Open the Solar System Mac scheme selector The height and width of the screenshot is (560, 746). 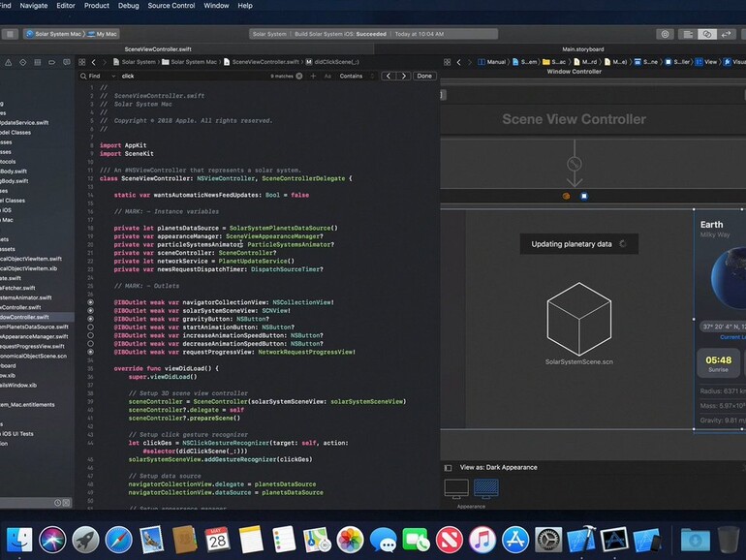tap(54, 34)
